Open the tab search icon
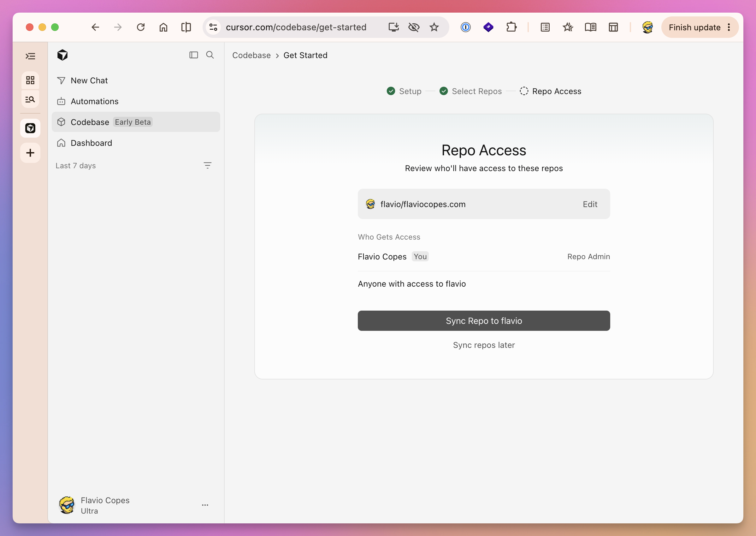This screenshot has width=756, height=536. point(30,99)
